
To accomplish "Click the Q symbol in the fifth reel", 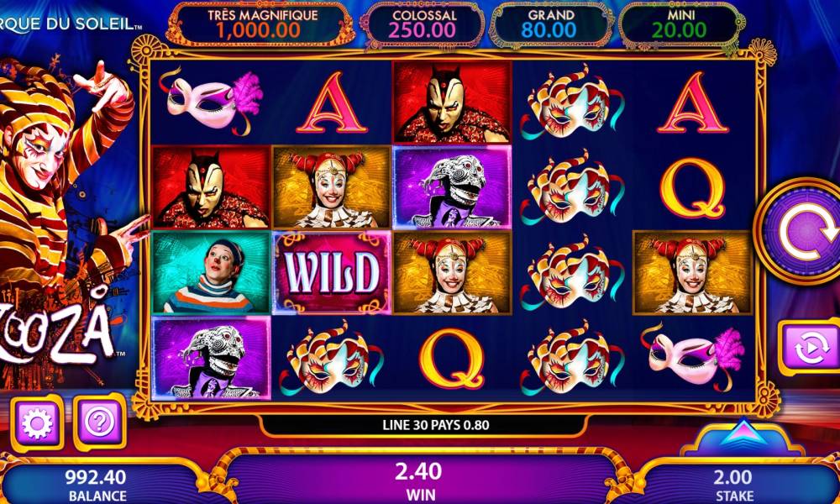I will point(692,187).
